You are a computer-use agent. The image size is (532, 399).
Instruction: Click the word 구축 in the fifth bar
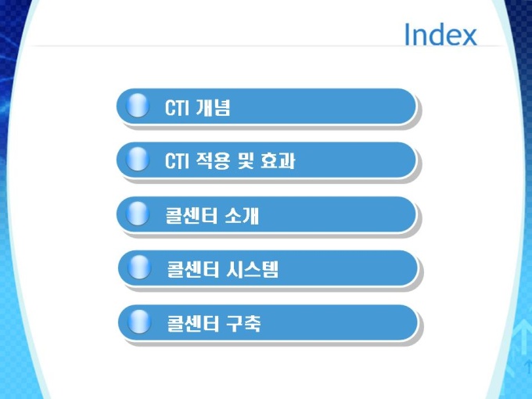(243, 323)
